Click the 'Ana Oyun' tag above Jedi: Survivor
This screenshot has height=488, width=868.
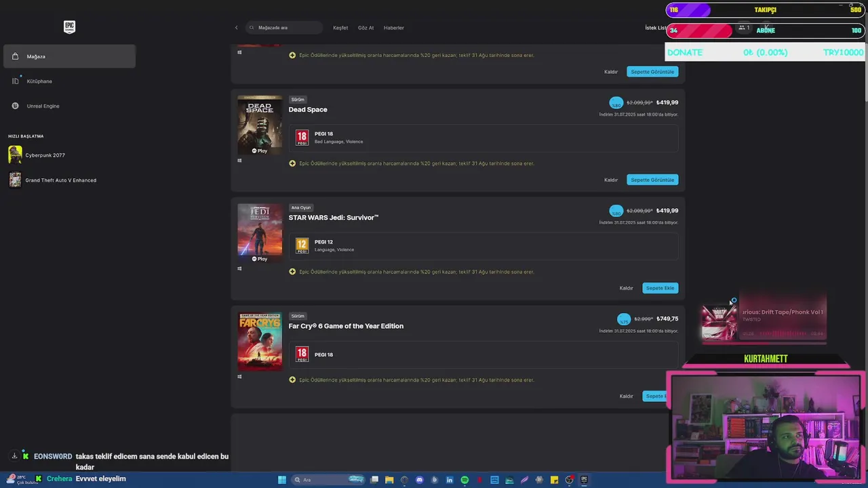coord(300,207)
